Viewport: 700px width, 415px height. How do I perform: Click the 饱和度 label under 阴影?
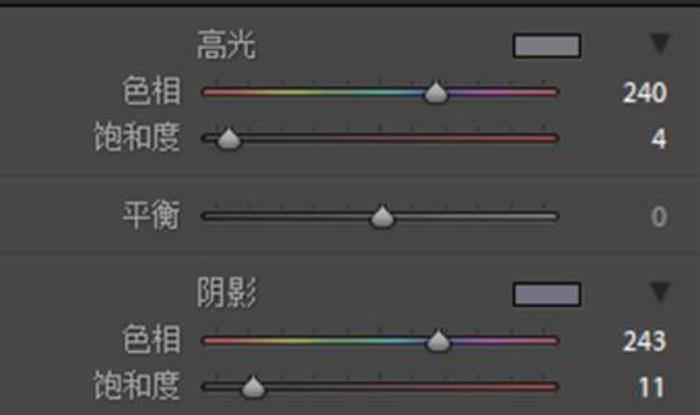[137, 385]
